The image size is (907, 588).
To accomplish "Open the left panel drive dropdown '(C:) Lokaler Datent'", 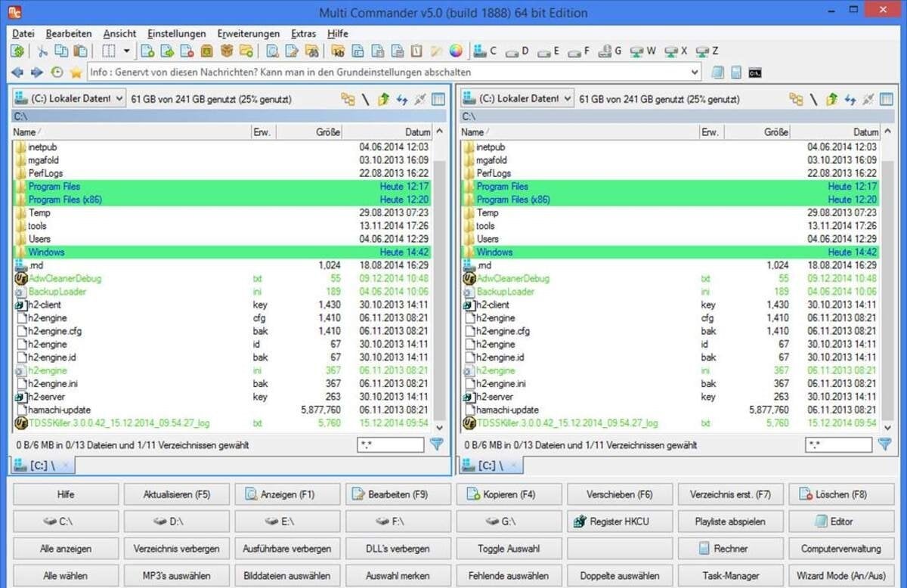I will pos(70,98).
